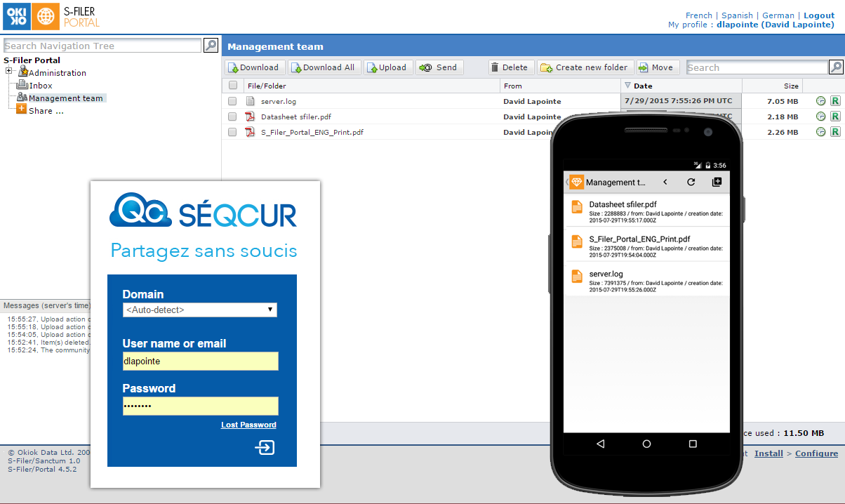Tap the add-file icon in phone toolbar

[717, 183]
